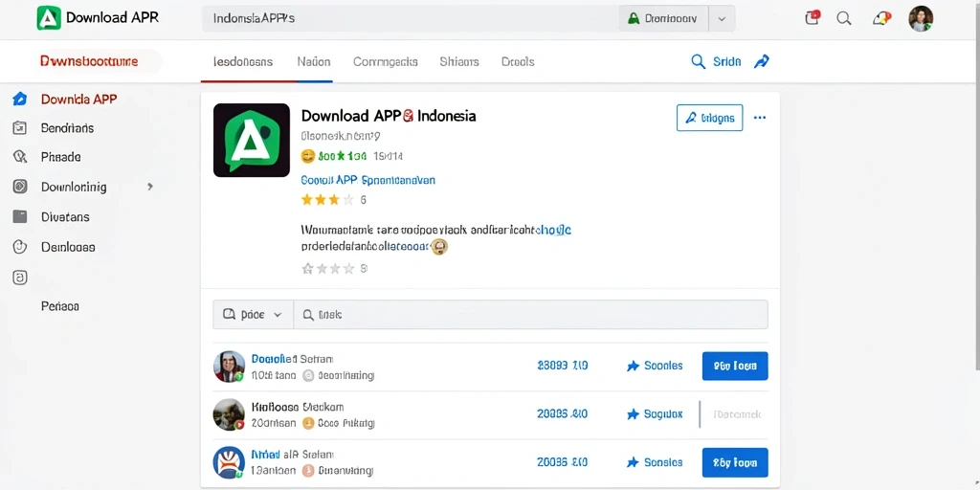
Task: Open the user profile avatar
Action: [x=921, y=19]
